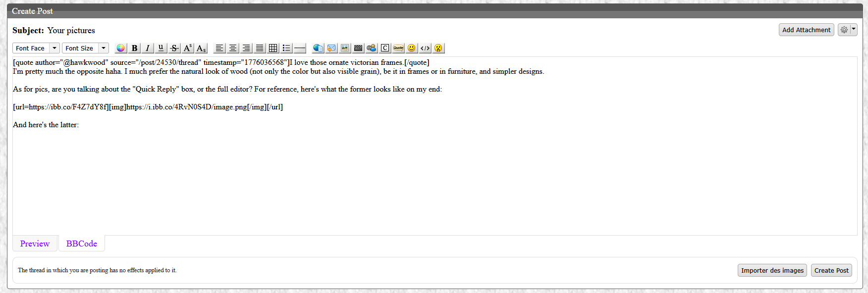Insert a table
Image resolution: width=868 pixels, height=293 pixels.
click(273, 48)
